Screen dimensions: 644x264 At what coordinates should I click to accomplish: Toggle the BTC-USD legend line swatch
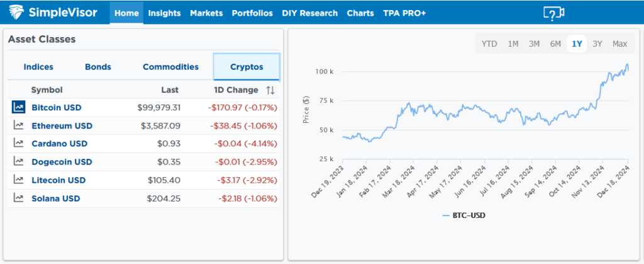(x=447, y=215)
